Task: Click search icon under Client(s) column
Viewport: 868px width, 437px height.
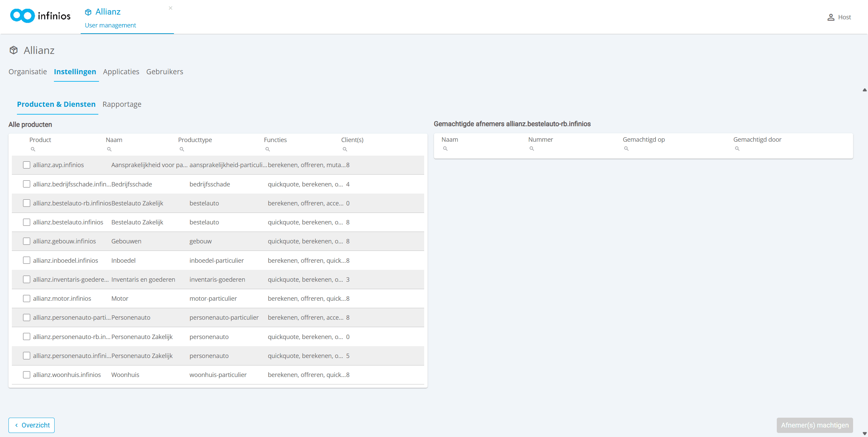Action: pyautogui.click(x=345, y=149)
